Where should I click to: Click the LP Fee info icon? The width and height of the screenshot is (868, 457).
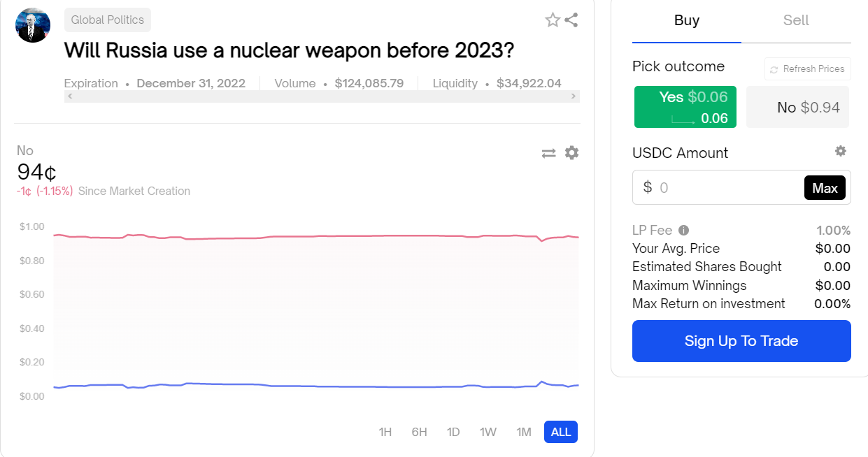684,230
